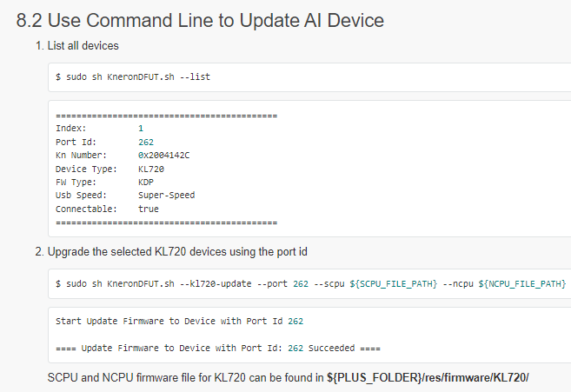Click the Index value '1'
Screen dimensions: 571x392
point(141,129)
